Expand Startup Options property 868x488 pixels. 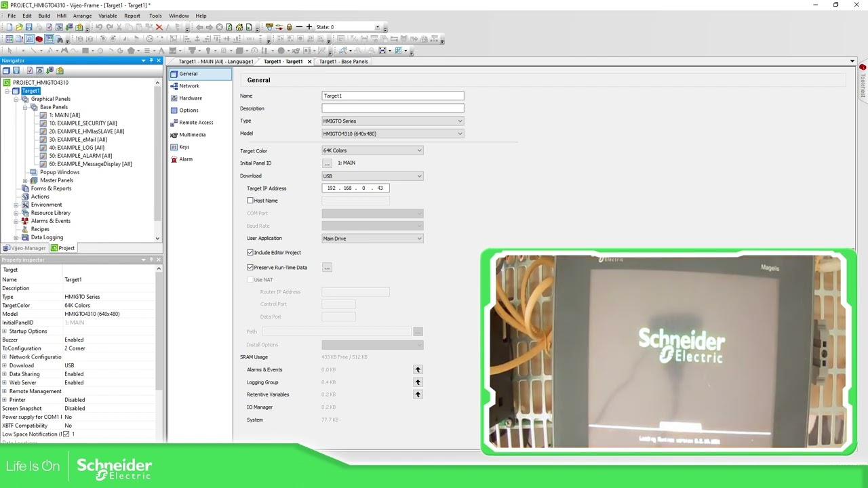click(4, 331)
